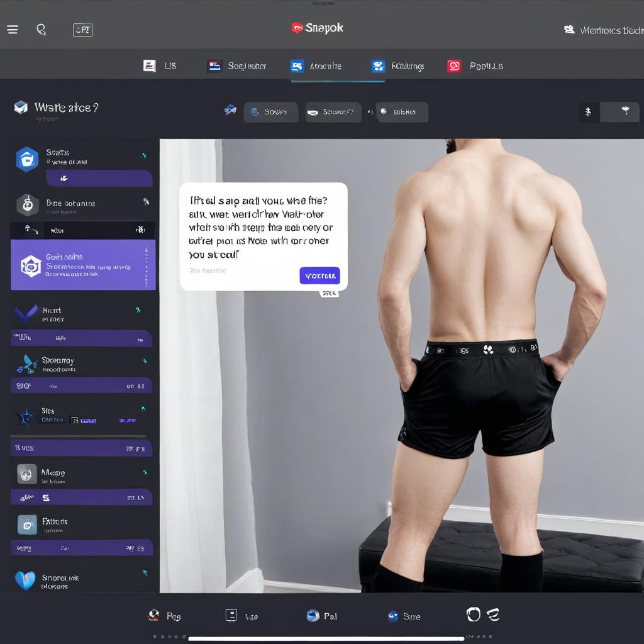Select the gray hexagon Bine cotanira icon
644x644 pixels.
pos(27,204)
